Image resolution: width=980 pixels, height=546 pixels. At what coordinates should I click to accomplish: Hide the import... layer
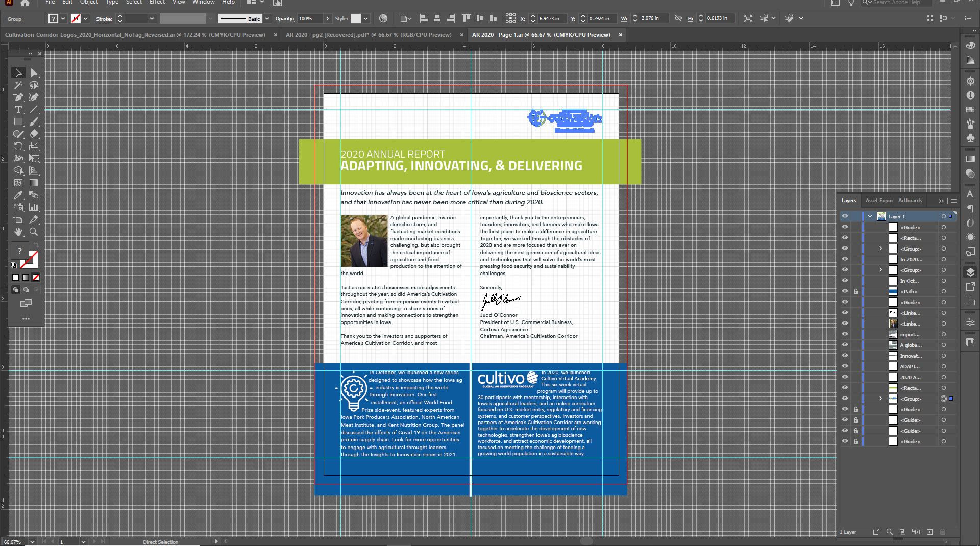click(845, 334)
